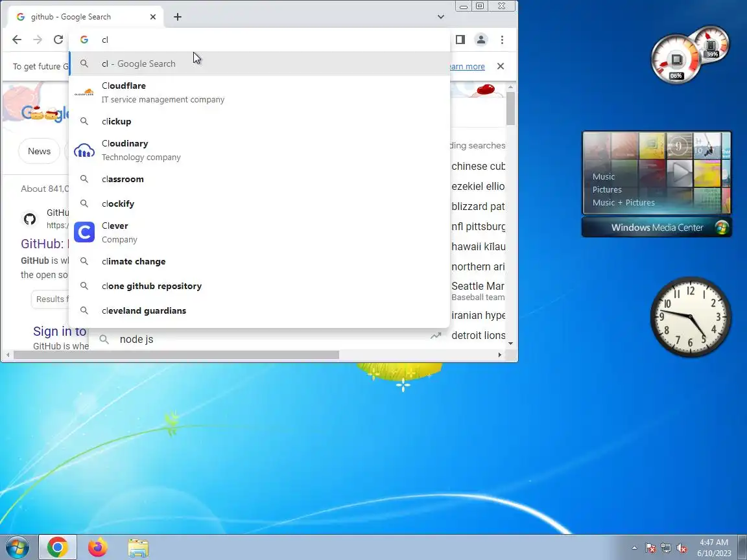Select 'Music + Pictures' in gadget
Image resolution: width=747 pixels, height=560 pixels.
pyautogui.click(x=624, y=202)
